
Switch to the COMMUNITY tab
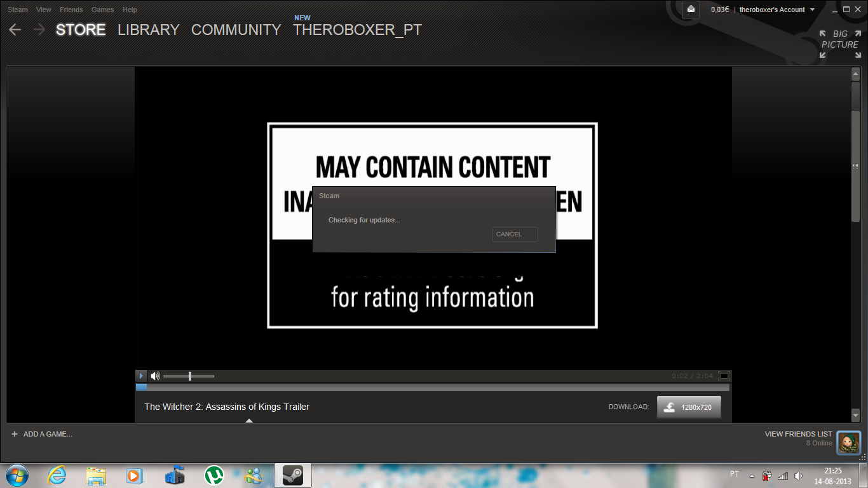point(236,30)
